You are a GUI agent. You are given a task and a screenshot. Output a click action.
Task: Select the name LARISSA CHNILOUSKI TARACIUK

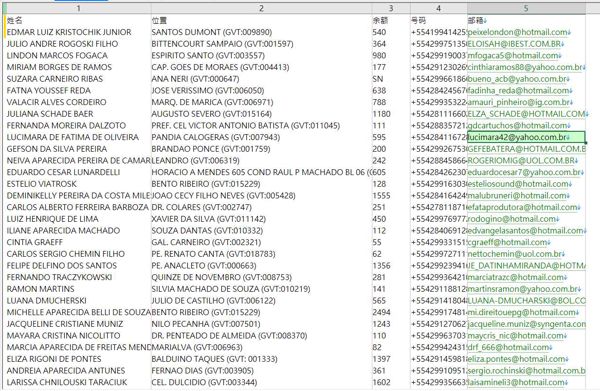click(x=67, y=382)
